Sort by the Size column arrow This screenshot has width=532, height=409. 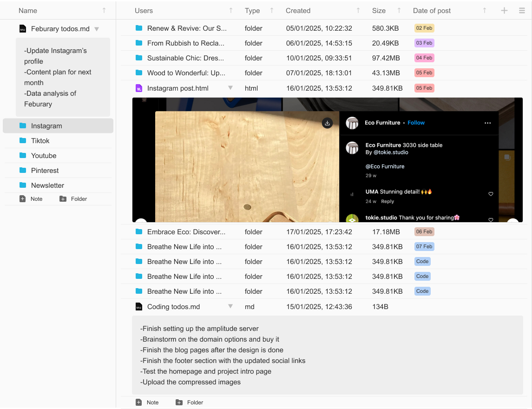[399, 11]
